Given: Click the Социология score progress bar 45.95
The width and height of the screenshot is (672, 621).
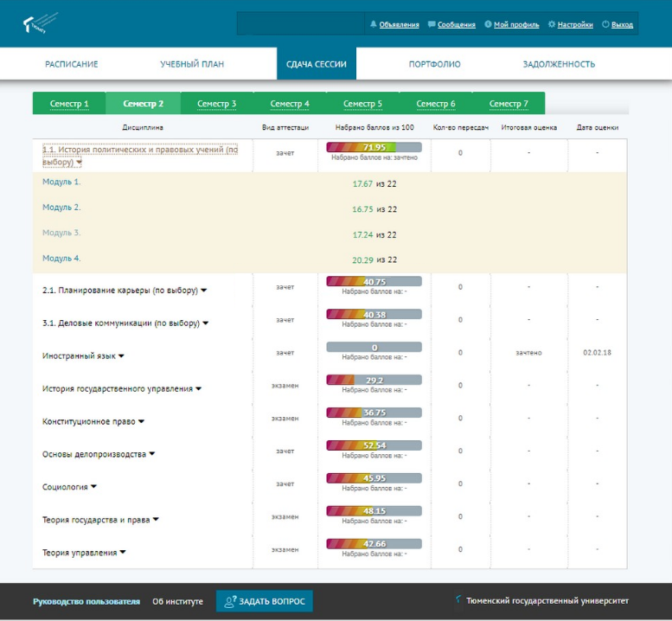Looking at the screenshot, I should click(374, 477).
